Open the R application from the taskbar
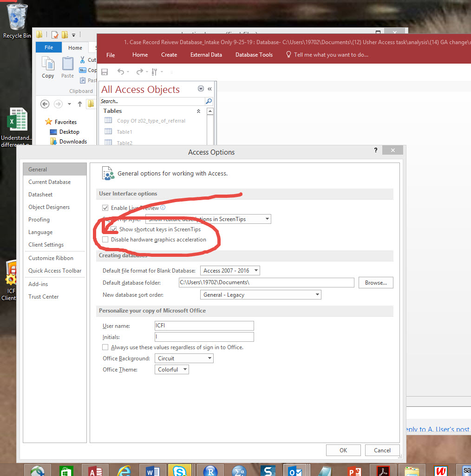Screen dimensions: 471x476 [210, 471]
